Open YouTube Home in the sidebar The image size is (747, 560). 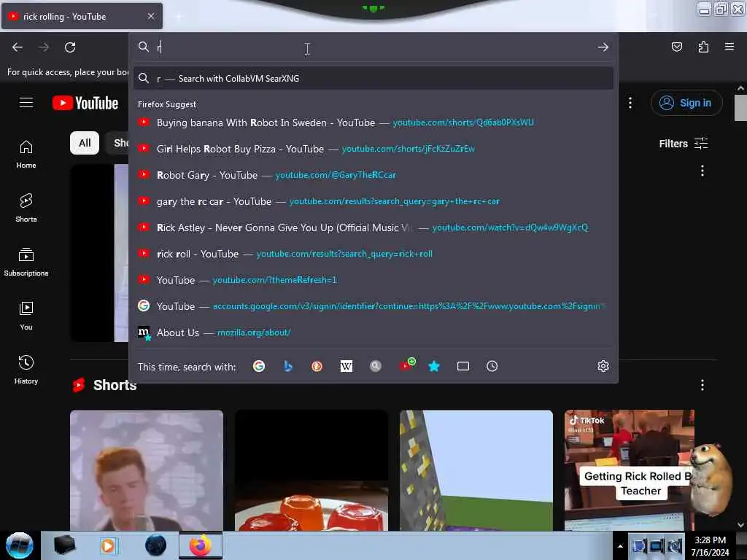pyautogui.click(x=26, y=155)
